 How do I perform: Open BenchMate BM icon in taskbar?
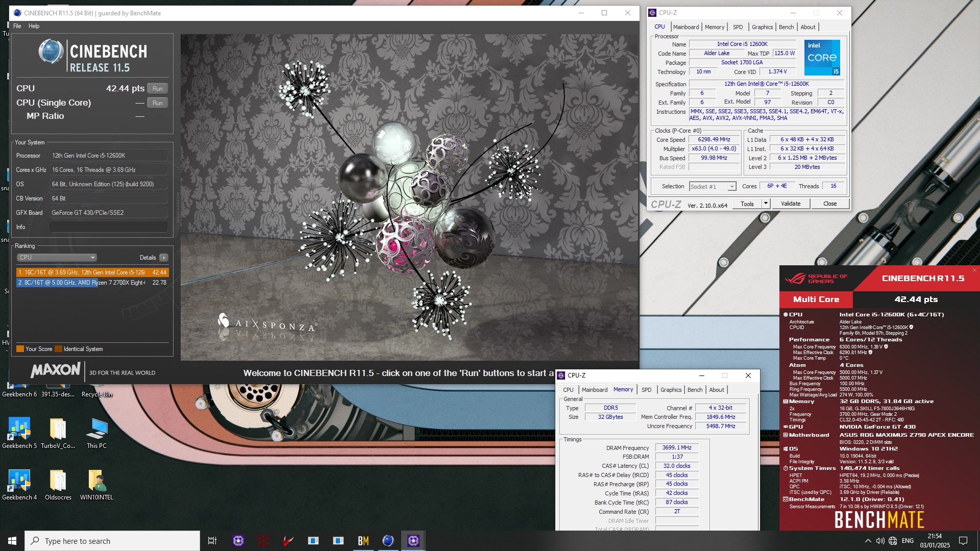pos(363,541)
